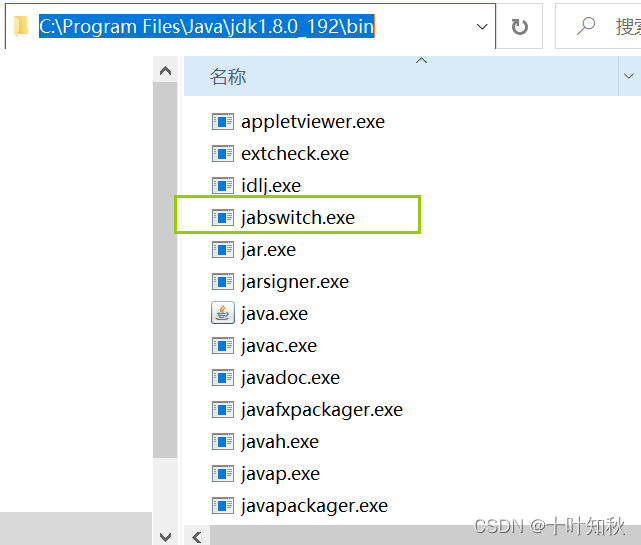
Task: Click the javah.exe file icon
Action: point(223,442)
